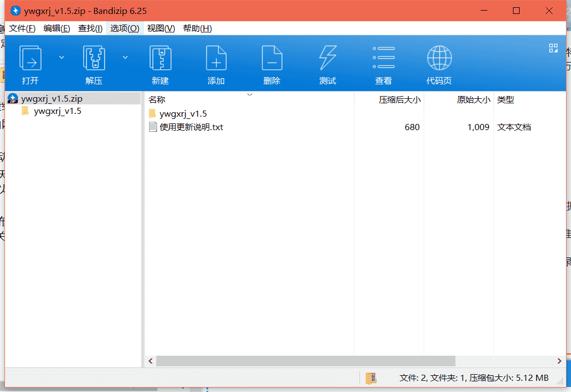Select ywgxrj_v1.5 folder in left tree

57,111
